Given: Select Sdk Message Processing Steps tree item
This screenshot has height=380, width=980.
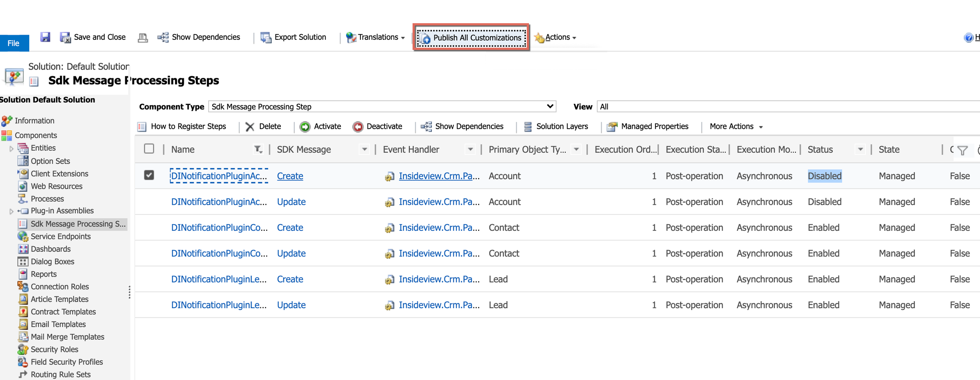Looking at the screenshot, I should point(72,224).
